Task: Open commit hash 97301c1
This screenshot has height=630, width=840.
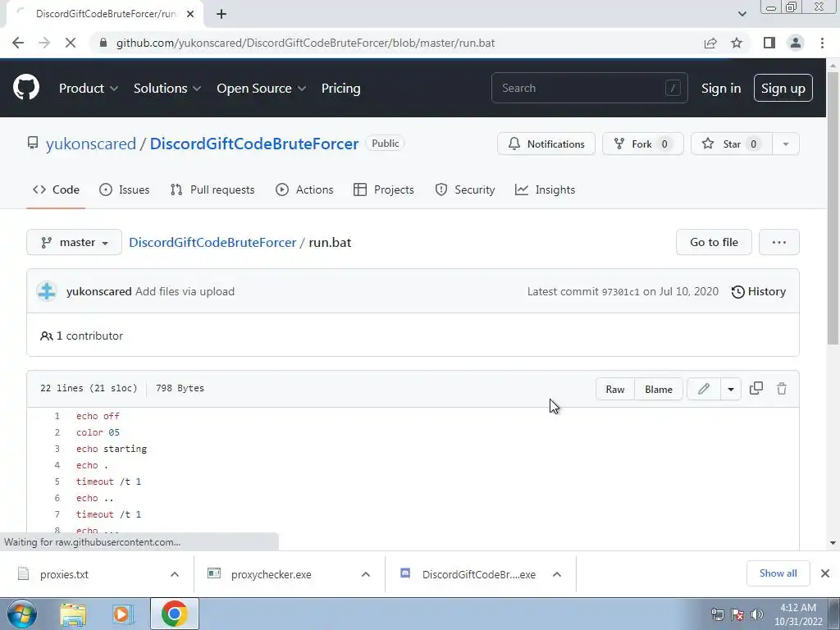Action: pos(620,292)
